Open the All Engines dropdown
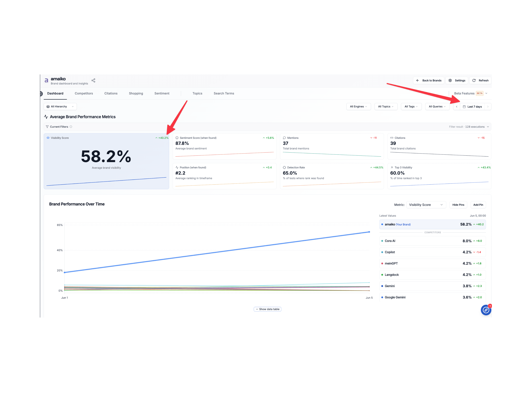This screenshot has width=532, height=399. (x=358, y=107)
